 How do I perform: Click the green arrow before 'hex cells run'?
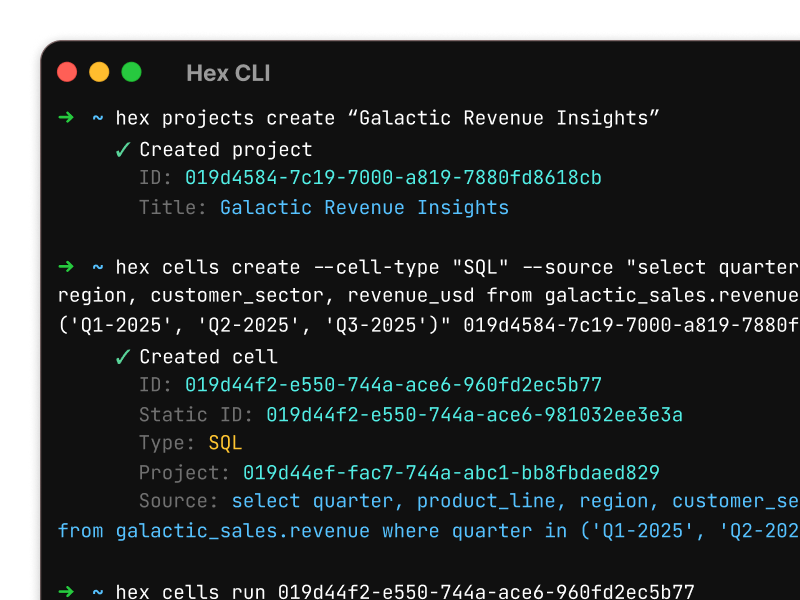[66, 591]
